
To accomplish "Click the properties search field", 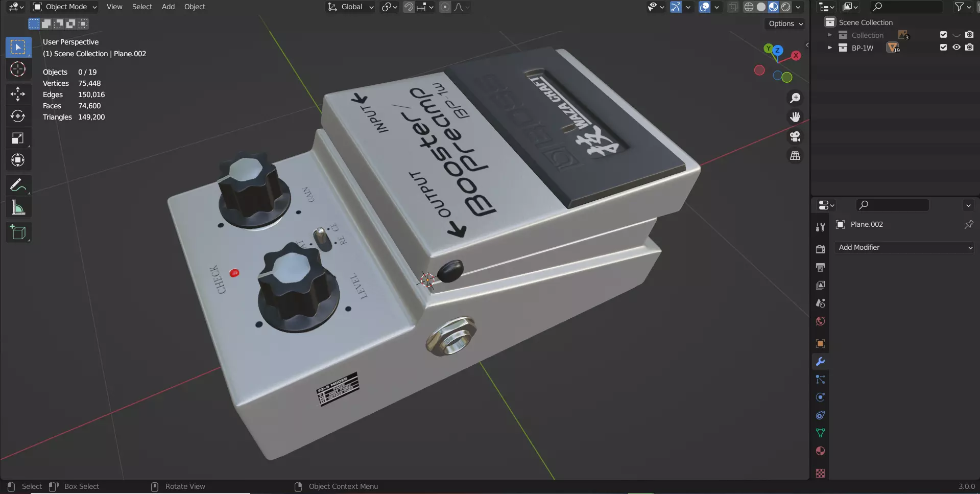I will click(x=892, y=205).
